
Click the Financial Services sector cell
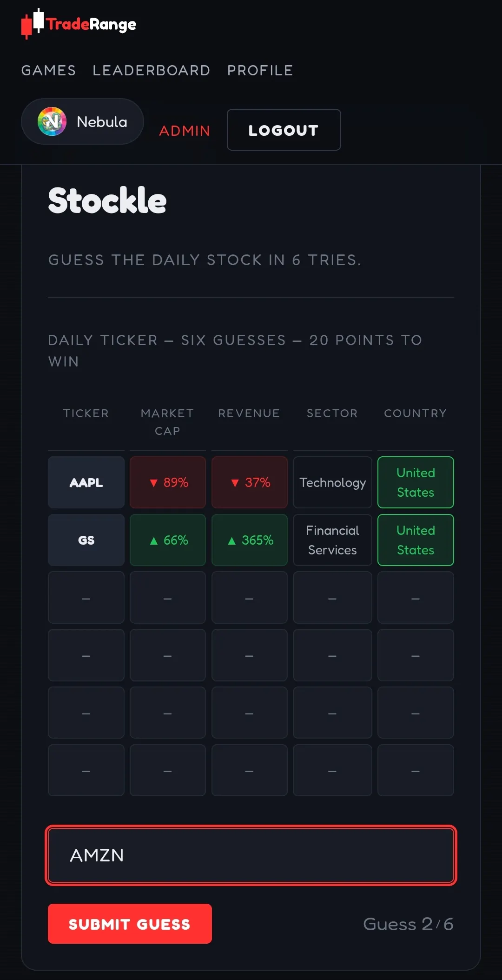point(332,540)
